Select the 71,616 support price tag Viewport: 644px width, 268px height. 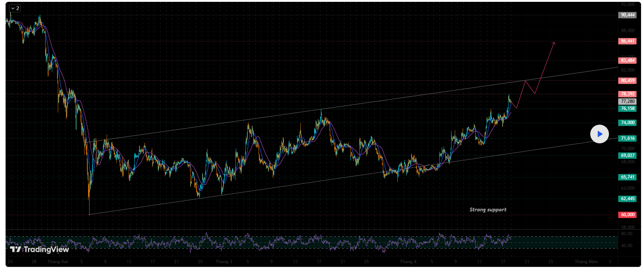point(627,138)
